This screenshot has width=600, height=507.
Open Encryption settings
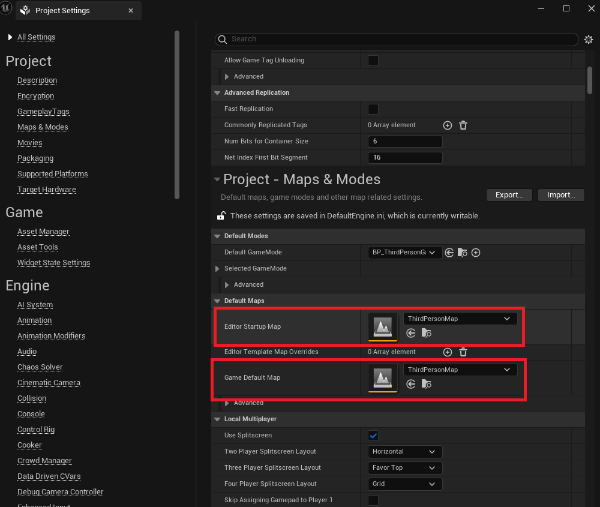coord(36,96)
